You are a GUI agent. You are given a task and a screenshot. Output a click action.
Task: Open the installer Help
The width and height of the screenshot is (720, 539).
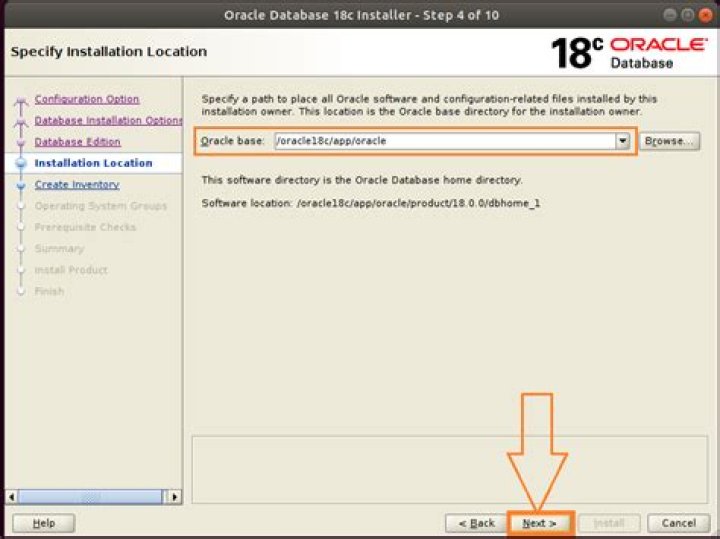(x=44, y=523)
